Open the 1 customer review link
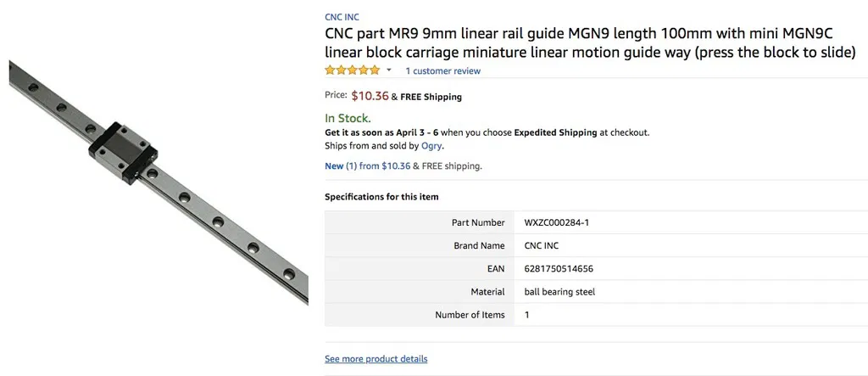Screen dimensions: 868x376 (442, 71)
